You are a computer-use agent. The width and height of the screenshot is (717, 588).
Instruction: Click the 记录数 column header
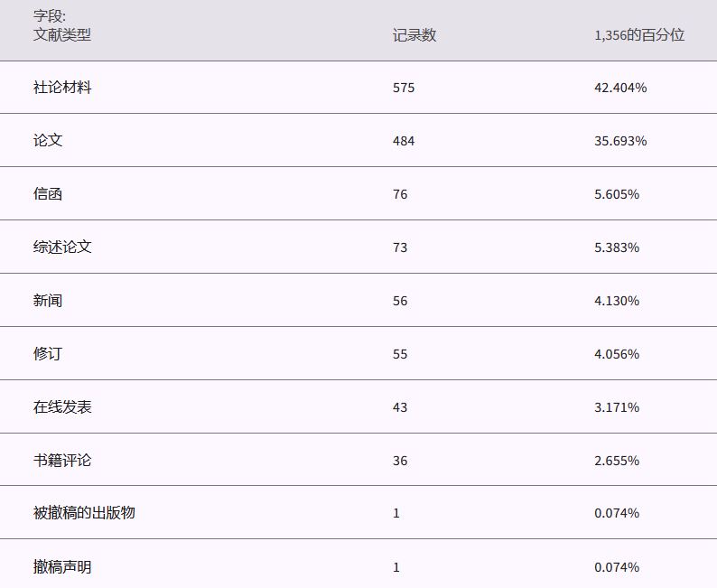(414, 35)
